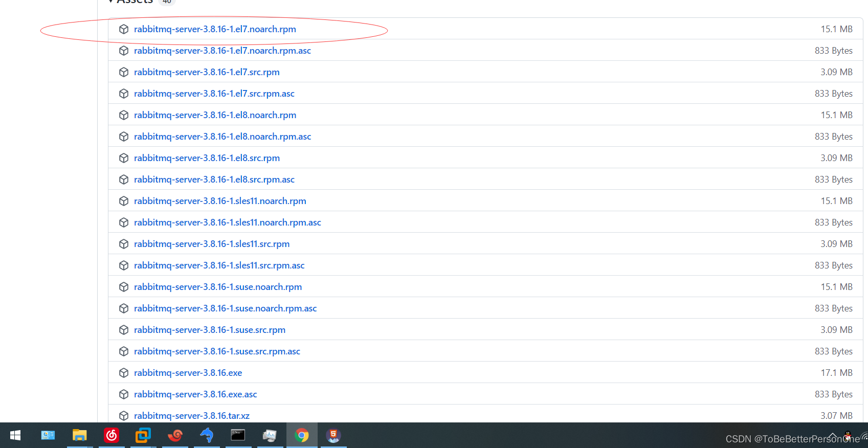Download rabbitmq-server-3.8.16-1.suse.src.rpm
Viewport: 868px width, 448px height.
tap(210, 330)
